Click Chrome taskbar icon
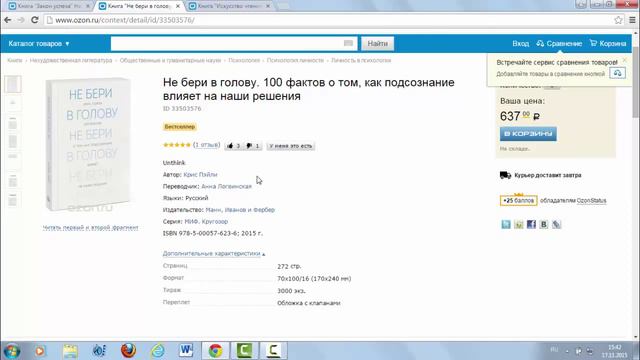This screenshot has height=360, width=640. point(216,351)
